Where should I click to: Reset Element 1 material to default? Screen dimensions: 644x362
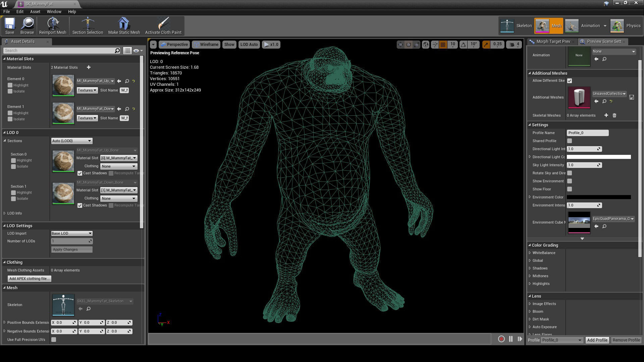click(134, 109)
